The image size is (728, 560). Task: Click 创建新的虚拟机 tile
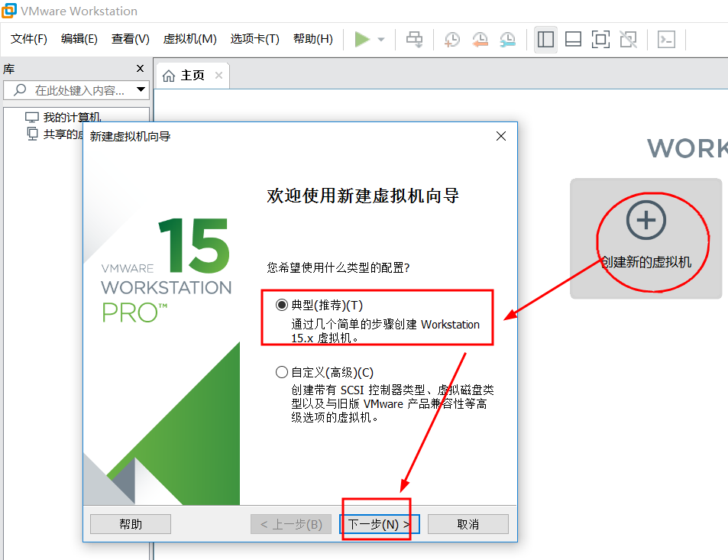click(645, 238)
